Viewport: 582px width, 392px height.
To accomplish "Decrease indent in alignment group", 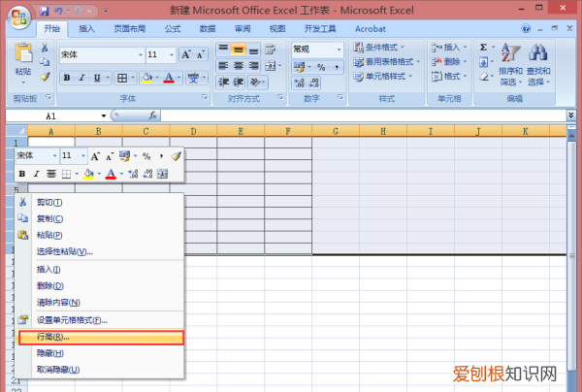I will (x=223, y=82).
